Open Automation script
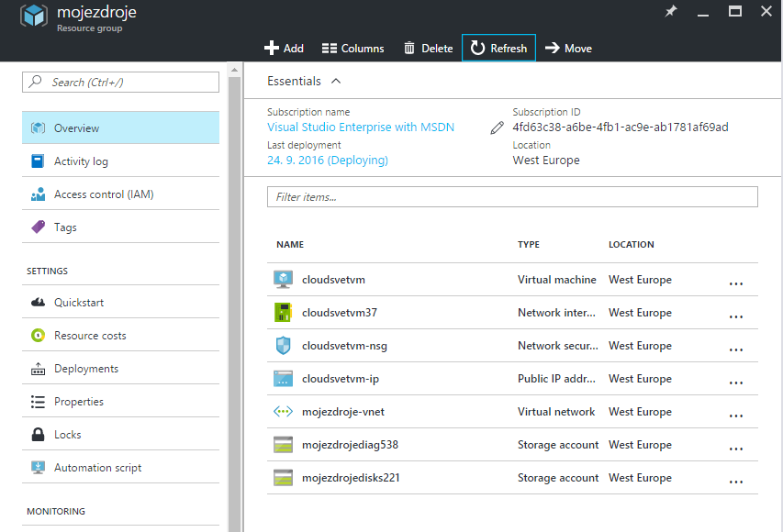Viewport: 783px width, 532px height. [120, 467]
